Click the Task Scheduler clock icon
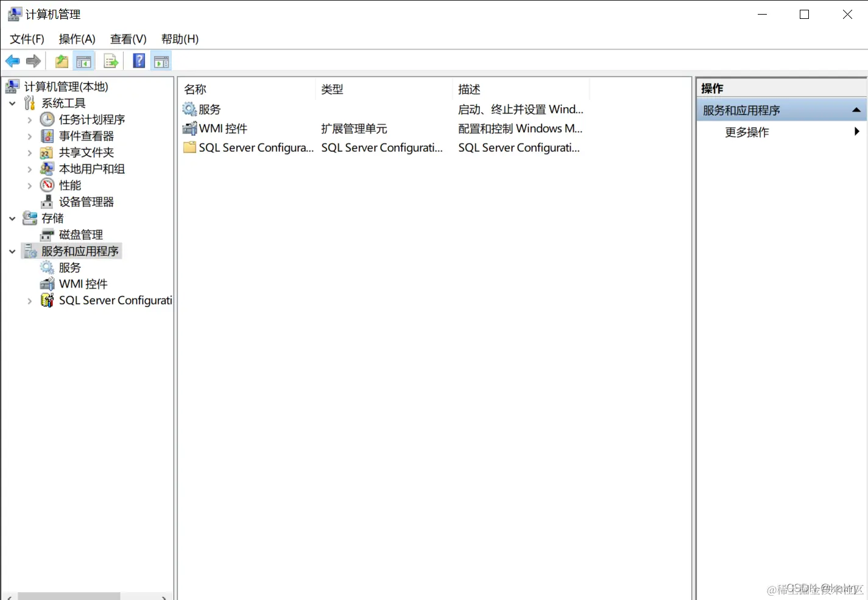 click(x=48, y=119)
